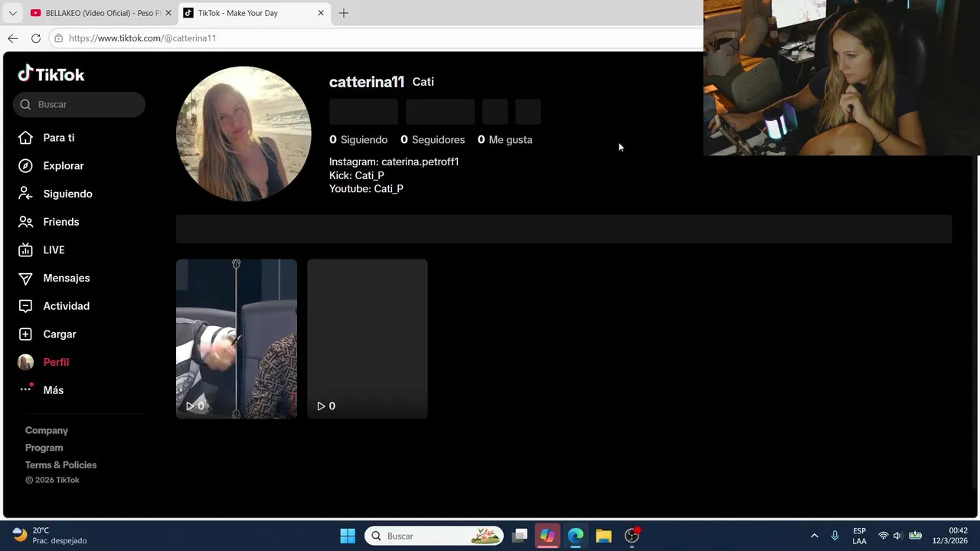Open Task View from the taskbar
This screenshot has height=551, width=980.
pyautogui.click(x=520, y=536)
